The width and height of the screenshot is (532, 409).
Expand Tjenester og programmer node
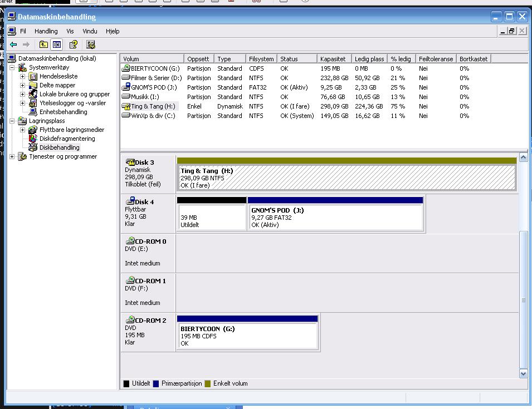click(12, 156)
